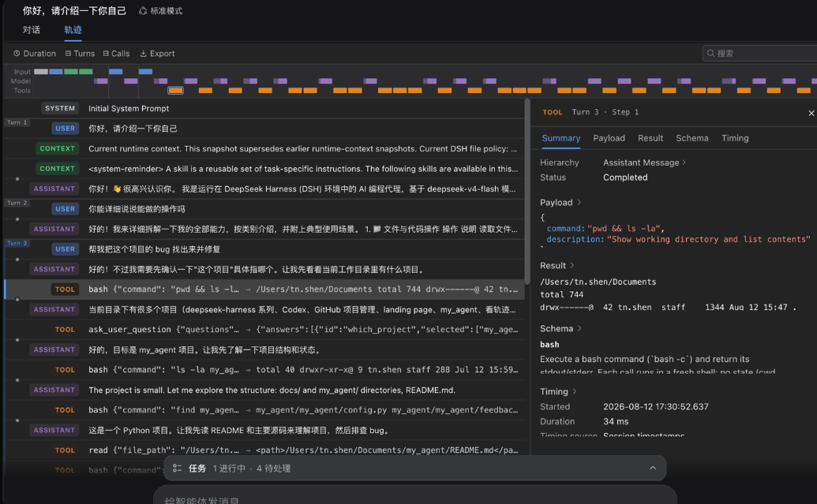Toggle the Turns view button

(x=80, y=53)
